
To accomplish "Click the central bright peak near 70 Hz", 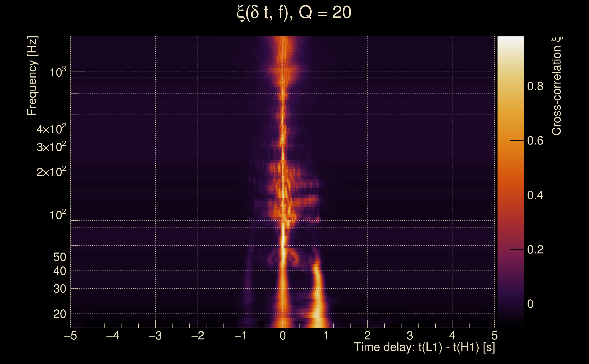I will pyautogui.click(x=283, y=237).
